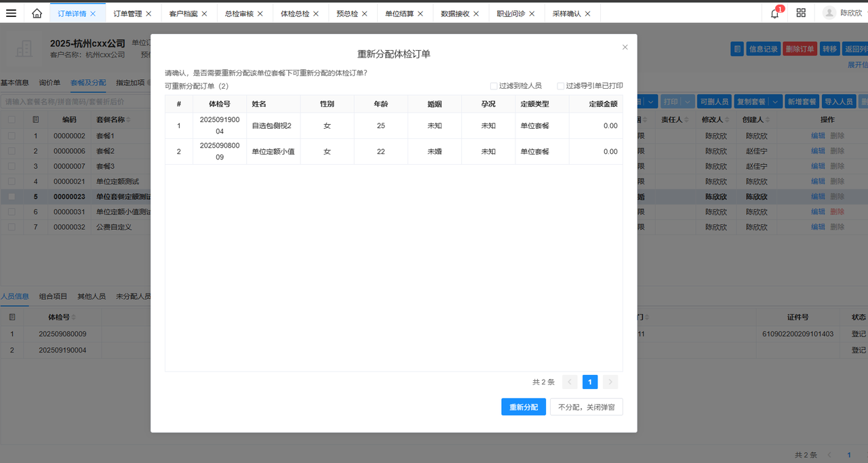This screenshot has width=868, height=463.
Task: Close the 订单管理 tab with its X
Action: tap(149, 14)
